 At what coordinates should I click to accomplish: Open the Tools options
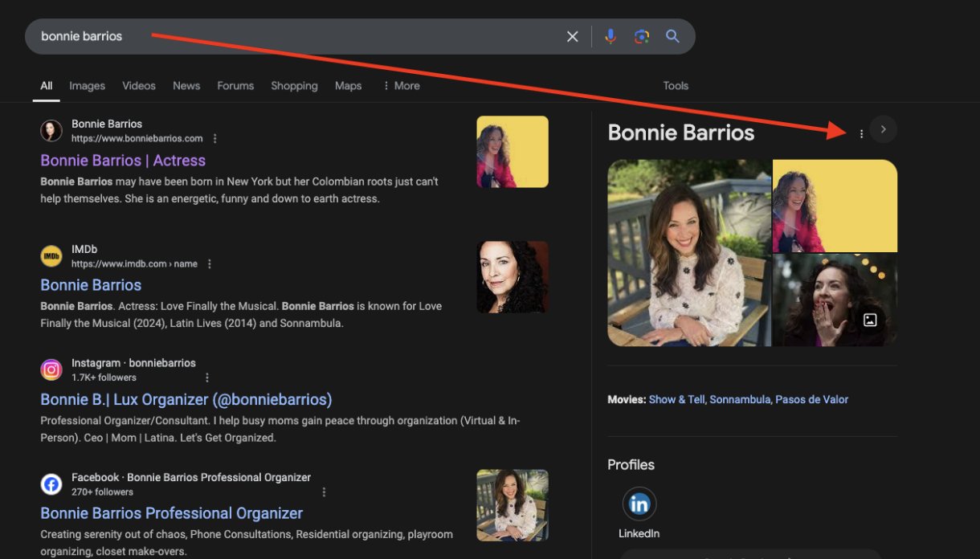coord(676,86)
